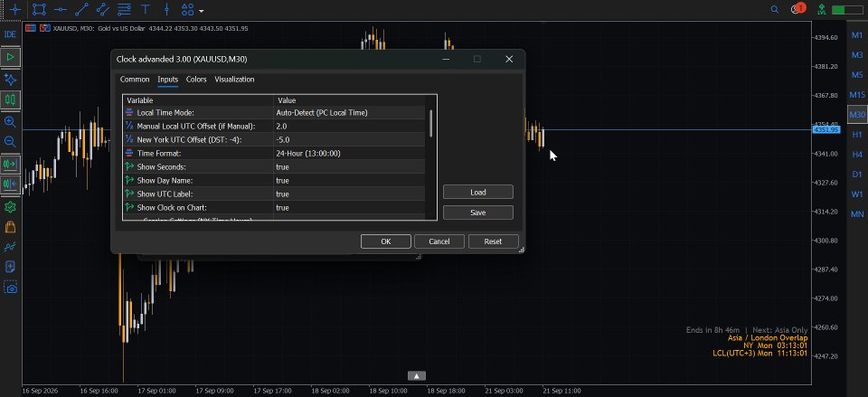Confirm dialog with OK button
868x397 pixels.
[x=386, y=241]
